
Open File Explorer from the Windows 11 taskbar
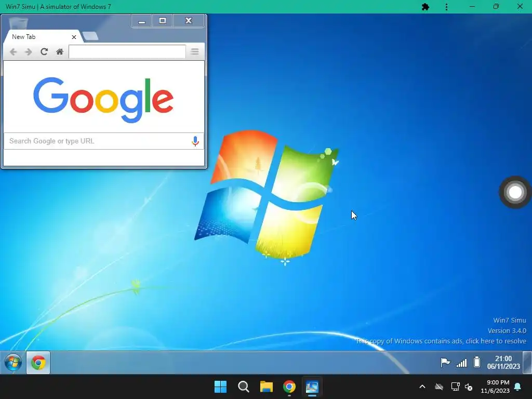(x=267, y=387)
